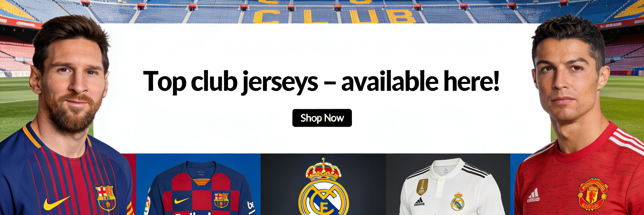Select the white Real Madrid jersey thumbnail
This screenshot has width=644, height=215.
point(448,184)
